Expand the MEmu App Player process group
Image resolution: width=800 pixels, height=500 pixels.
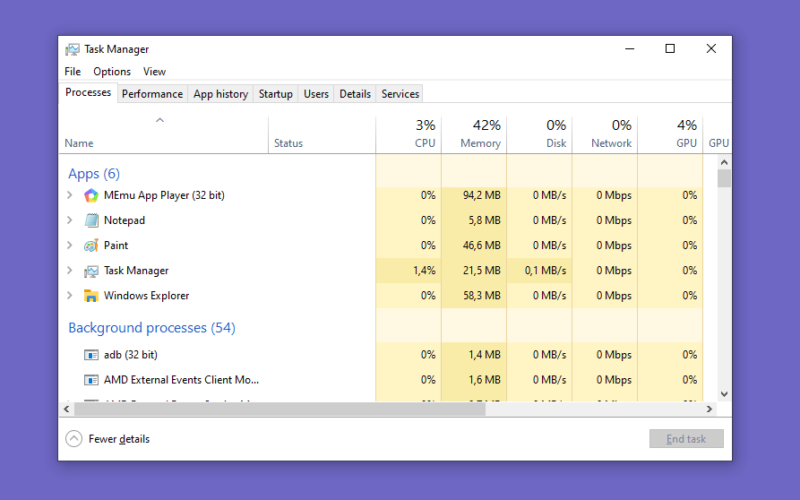(x=70, y=195)
